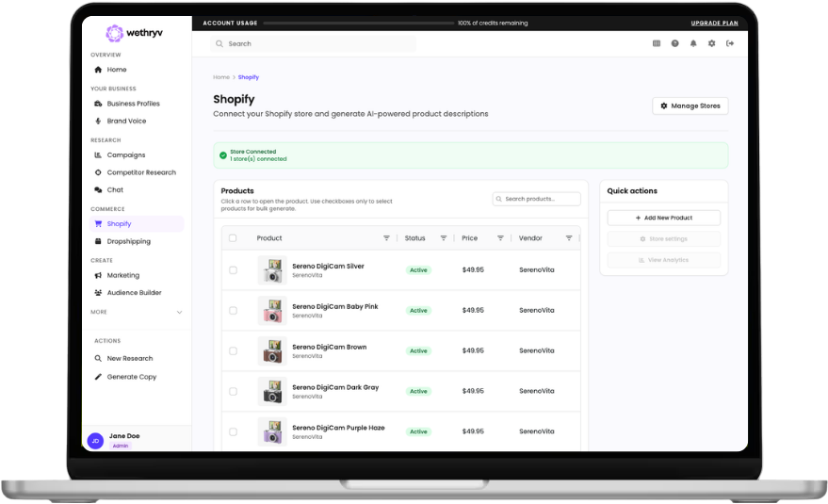Click the $49.95 price of DigiCam Brown
The image size is (828, 504).
click(x=473, y=350)
